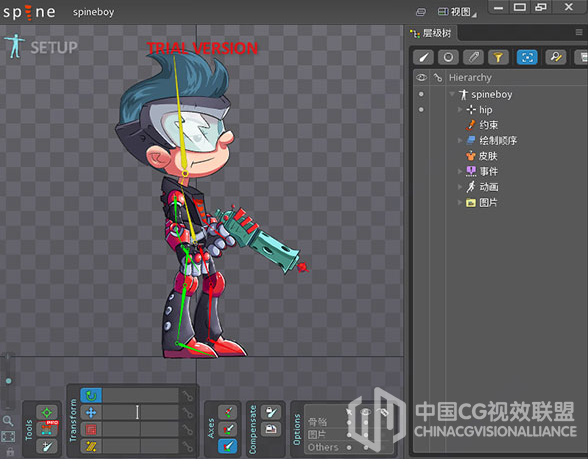Image resolution: width=588 pixels, height=459 pixels.
Task: Select the Shear transform tool
Action: pos(91,446)
